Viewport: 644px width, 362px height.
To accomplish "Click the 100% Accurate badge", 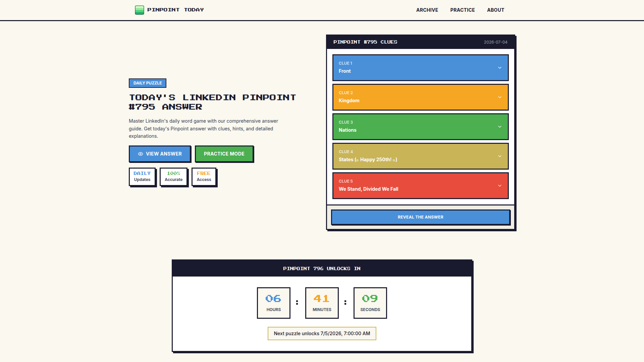I will click(173, 177).
